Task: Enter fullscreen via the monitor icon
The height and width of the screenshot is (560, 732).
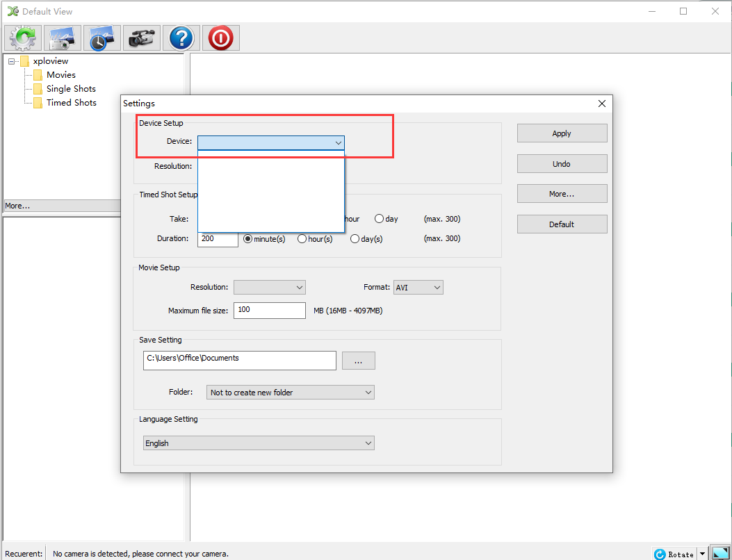Action: (719, 552)
